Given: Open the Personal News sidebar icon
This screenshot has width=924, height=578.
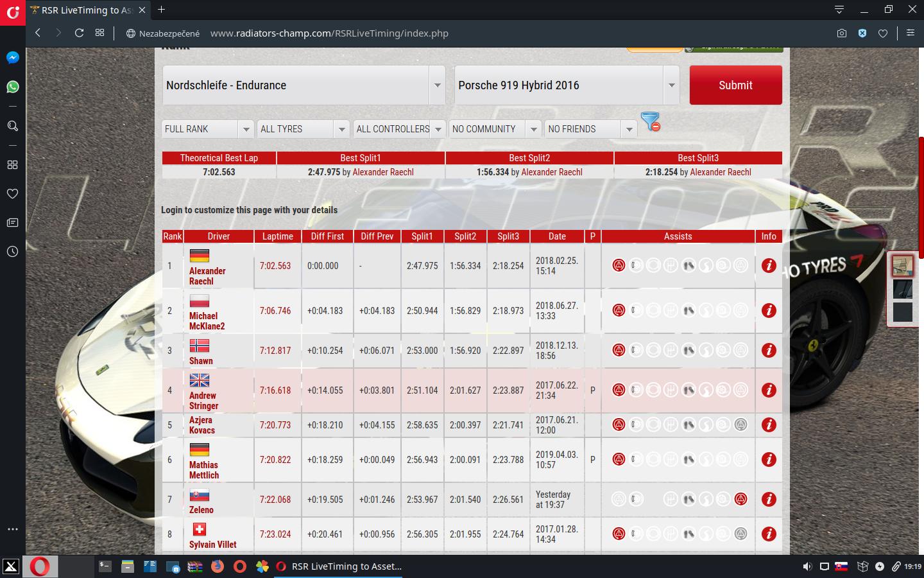Looking at the screenshot, I should pos(12,222).
